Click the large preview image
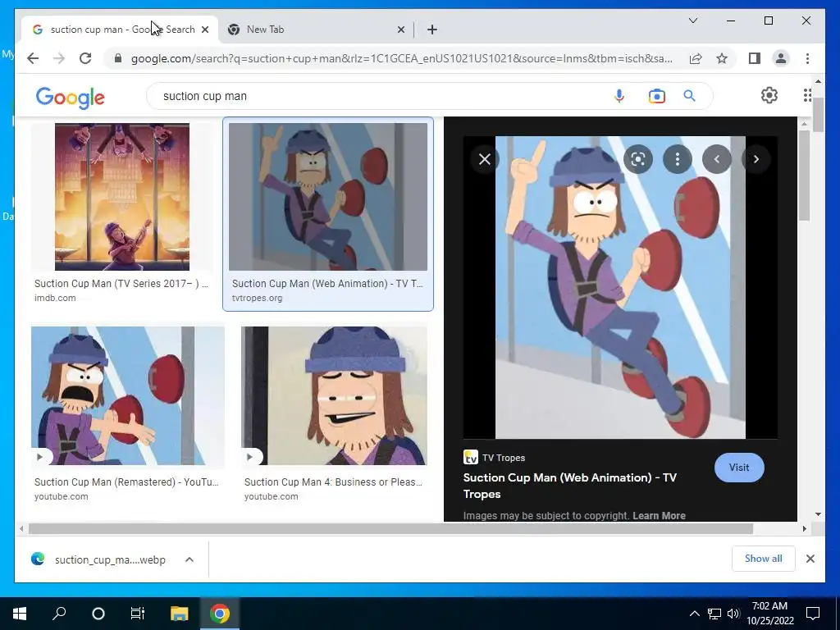The image size is (840, 630). (x=620, y=287)
